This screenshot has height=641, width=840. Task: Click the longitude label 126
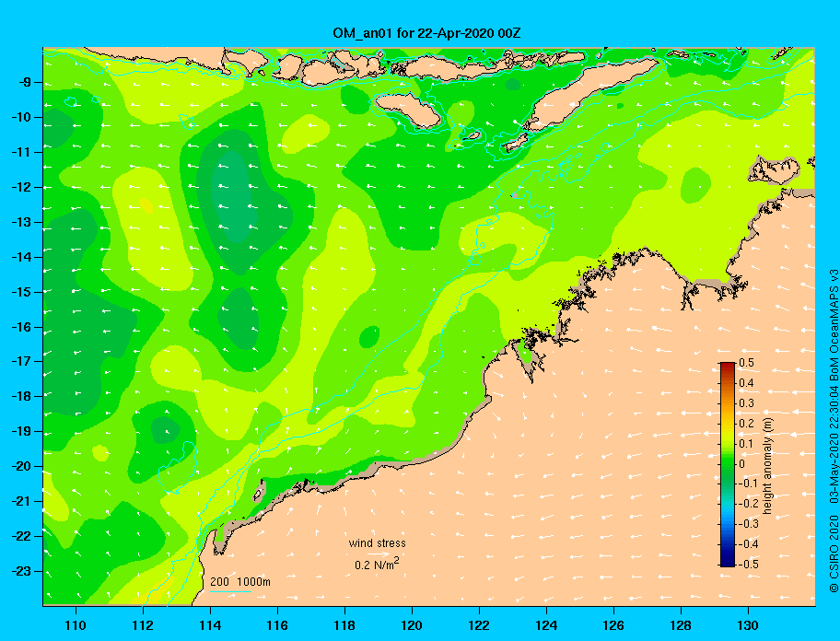[613, 625]
